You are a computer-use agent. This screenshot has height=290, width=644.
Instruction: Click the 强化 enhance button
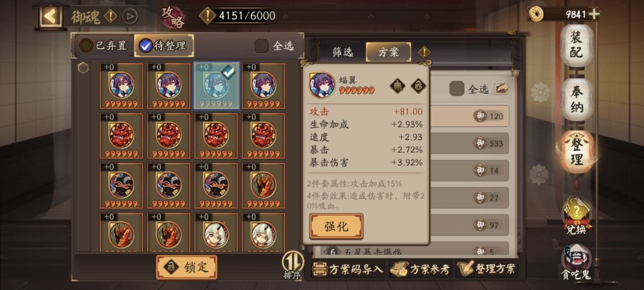336,226
